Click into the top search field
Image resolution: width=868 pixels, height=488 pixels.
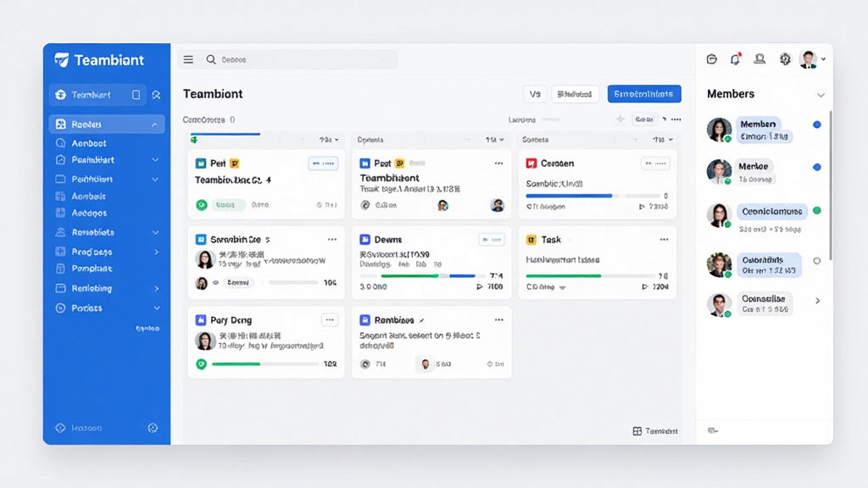[x=302, y=59]
